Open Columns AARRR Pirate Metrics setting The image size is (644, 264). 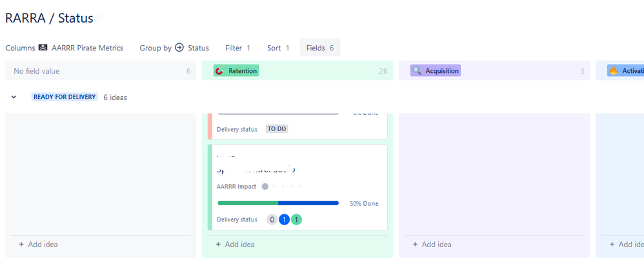tap(64, 48)
